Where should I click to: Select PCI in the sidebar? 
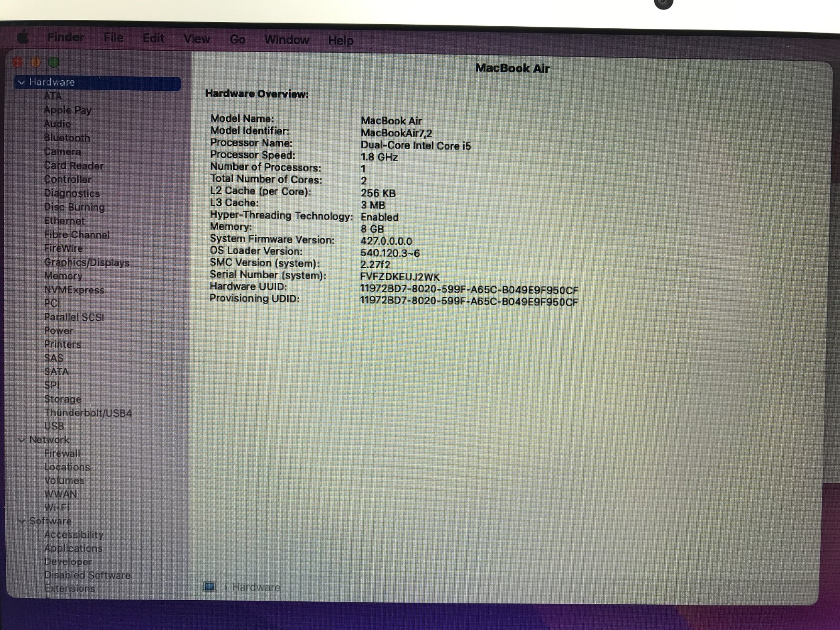pos(52,303)
